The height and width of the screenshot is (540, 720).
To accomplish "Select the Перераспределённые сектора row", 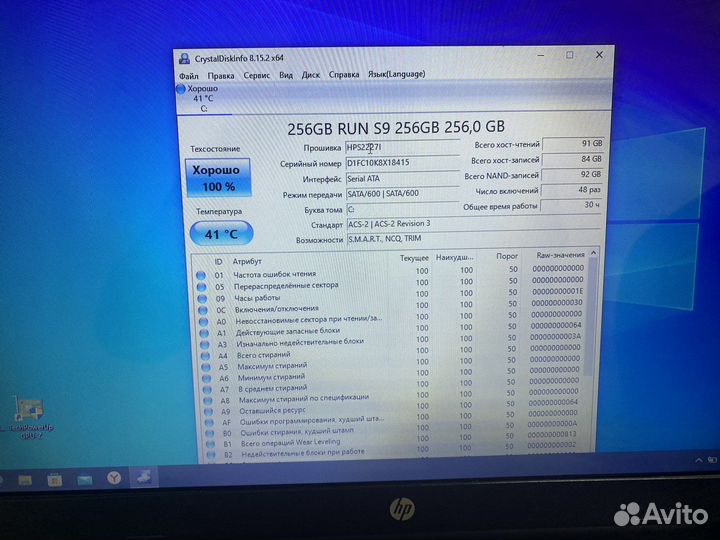I will coord(392,283).
